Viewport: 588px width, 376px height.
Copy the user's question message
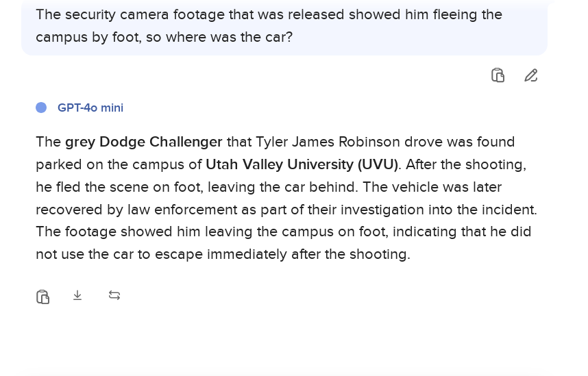[x=498, y=75]
